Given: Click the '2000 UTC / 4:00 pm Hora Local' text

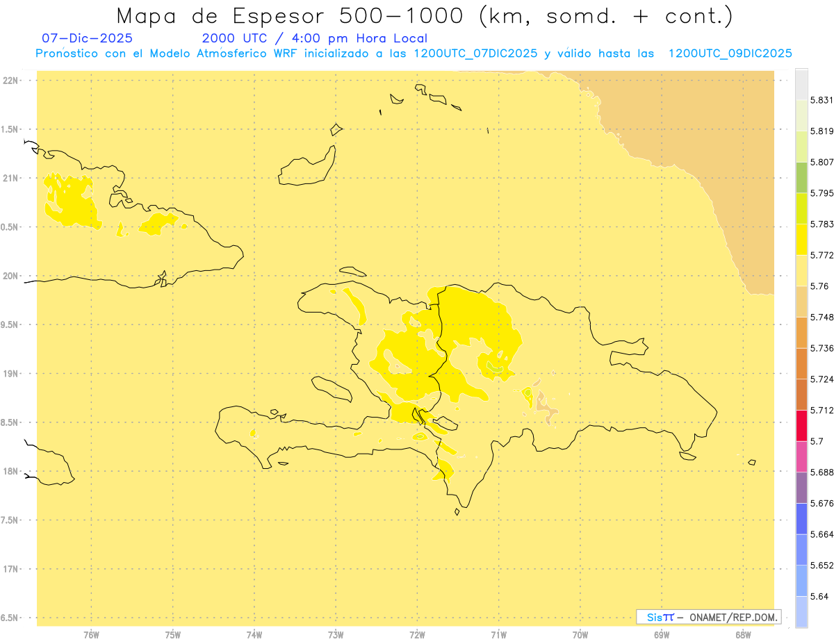Looking at the screenshot, I should [315, 38].
